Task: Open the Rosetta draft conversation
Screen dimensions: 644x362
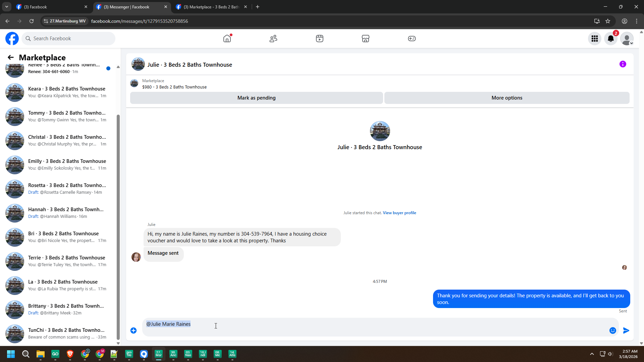Action: click(58, 189)
